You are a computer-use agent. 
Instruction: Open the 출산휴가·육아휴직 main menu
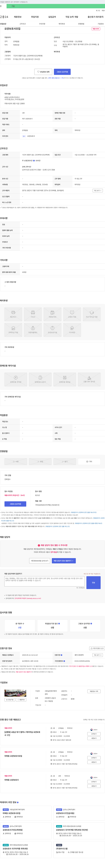pyautogui.click(x=96, y=17)
